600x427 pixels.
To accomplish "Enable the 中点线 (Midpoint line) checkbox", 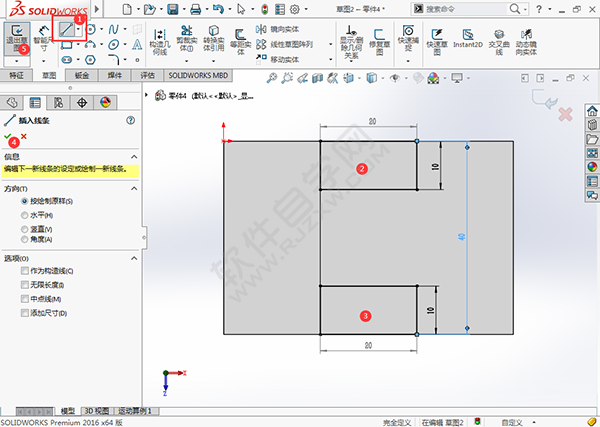I will click(x=25, y=299).
